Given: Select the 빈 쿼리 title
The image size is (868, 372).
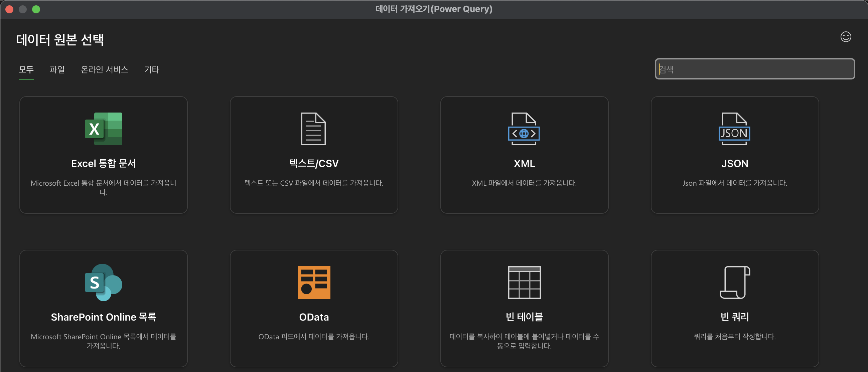Looking at the screenshot, I should (x=735, y=317).
